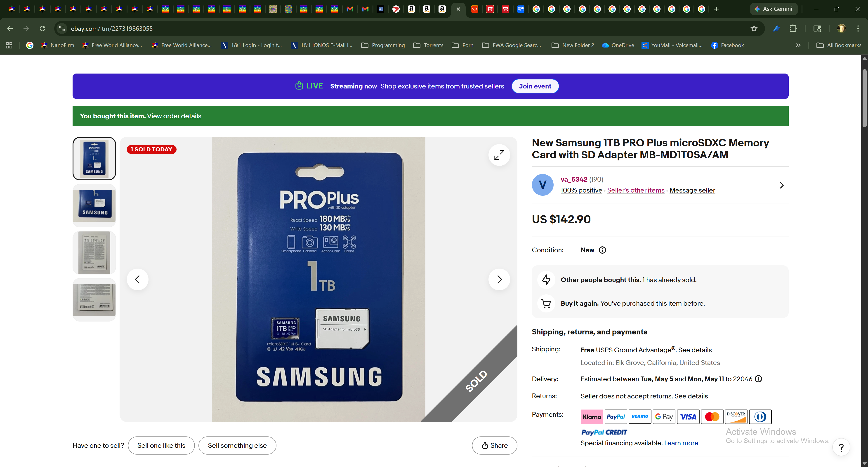Switch to the EBT tab
Viewport: 868px width, 467px height.
380,9
